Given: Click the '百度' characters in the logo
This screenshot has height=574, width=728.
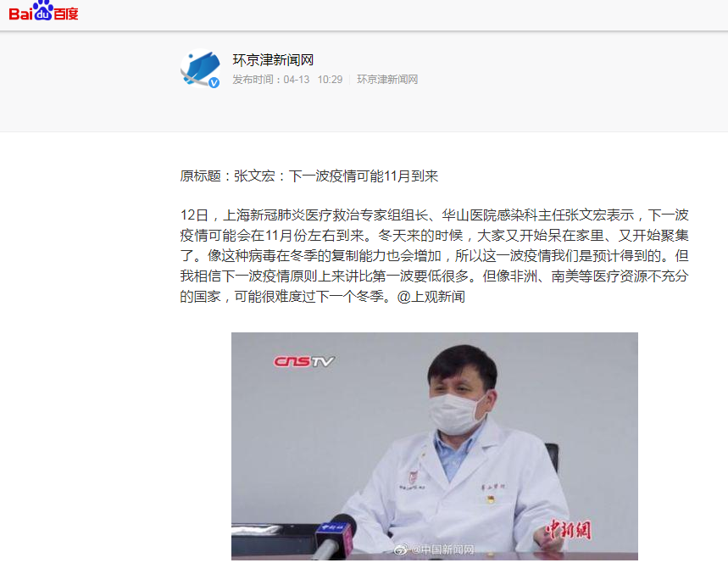Looking at the screenshot, I should point(66,14).
